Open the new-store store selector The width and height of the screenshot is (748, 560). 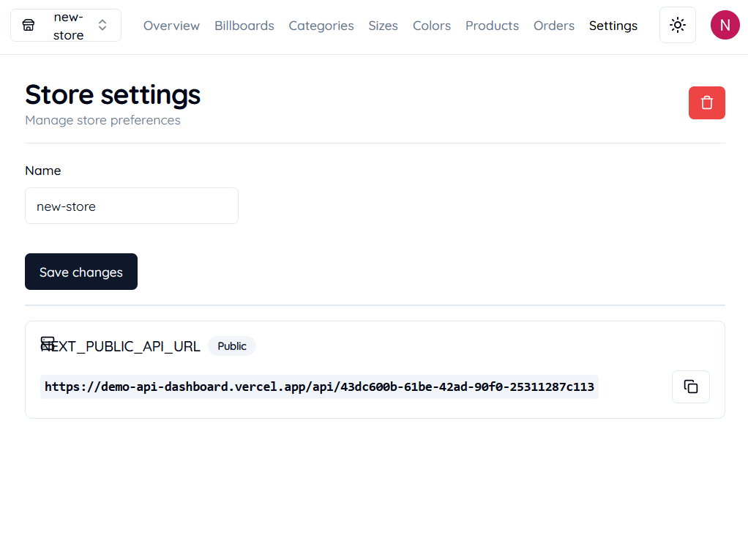point(66,26)
